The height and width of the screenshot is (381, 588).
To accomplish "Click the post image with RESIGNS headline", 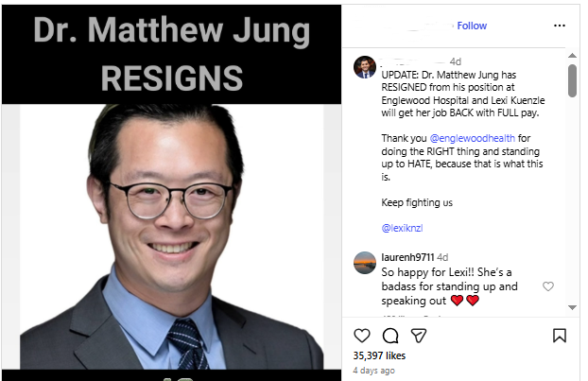I will click(x=172, y=193).
